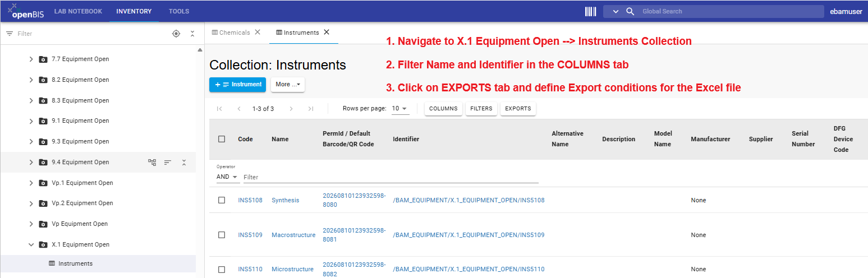Click folder icon of Vp Equipment Open
Image resolution: width=868 pixels, height=278 pixels.
pos(43,224)
